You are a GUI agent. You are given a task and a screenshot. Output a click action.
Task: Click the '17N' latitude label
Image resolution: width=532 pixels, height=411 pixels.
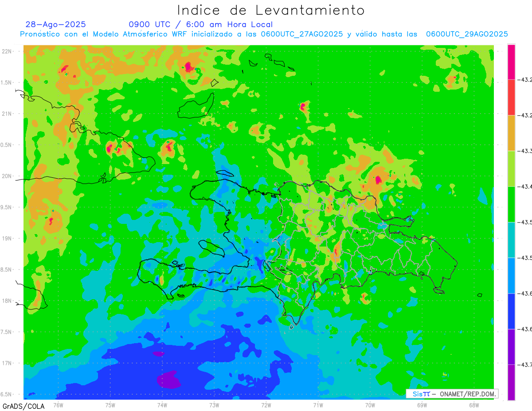click(x=6, y=364)
